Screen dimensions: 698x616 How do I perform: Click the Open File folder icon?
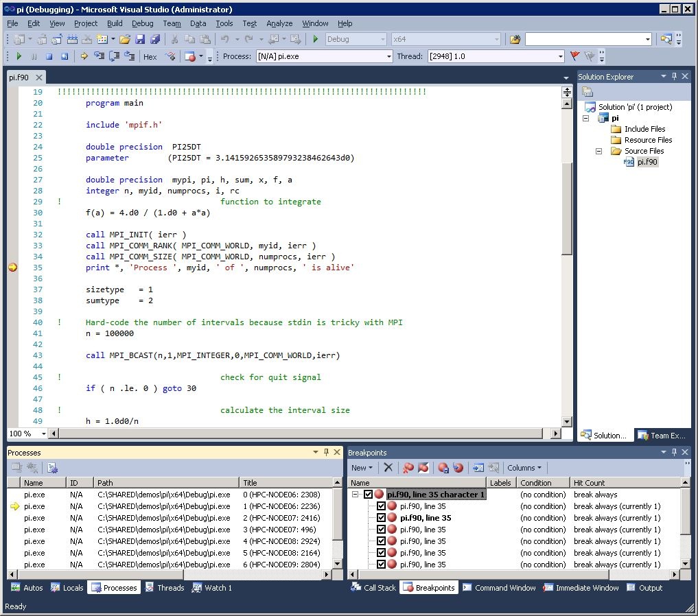coord(125,39)
